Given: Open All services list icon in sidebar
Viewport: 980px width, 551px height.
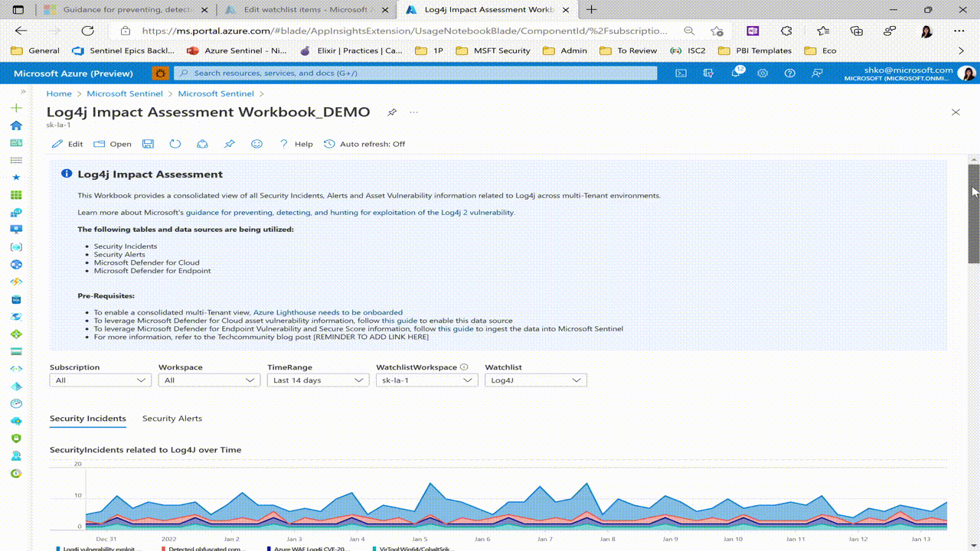Looking at the screenshot, I should pyautogui.click(x=16, y=161).
